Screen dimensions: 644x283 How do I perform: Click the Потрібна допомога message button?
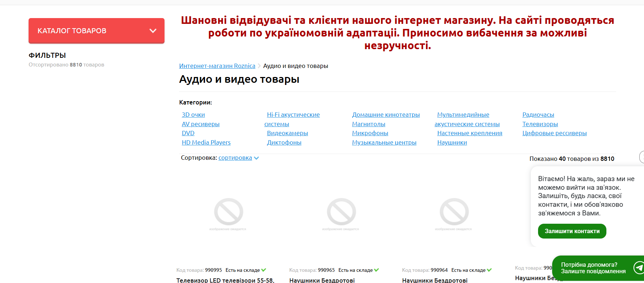coord(593,268)
